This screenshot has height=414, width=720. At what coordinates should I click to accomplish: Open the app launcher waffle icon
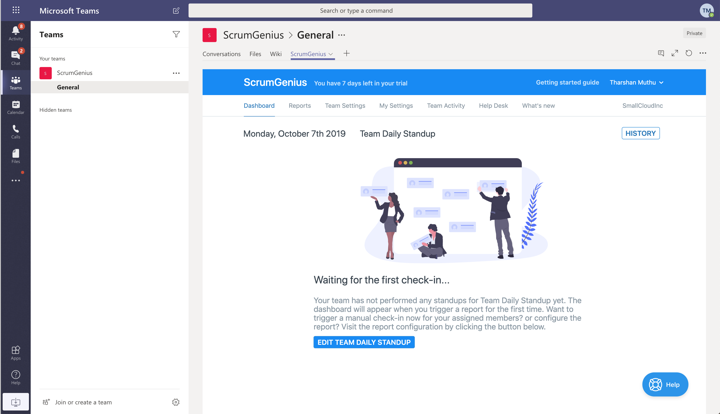[16, 10]
